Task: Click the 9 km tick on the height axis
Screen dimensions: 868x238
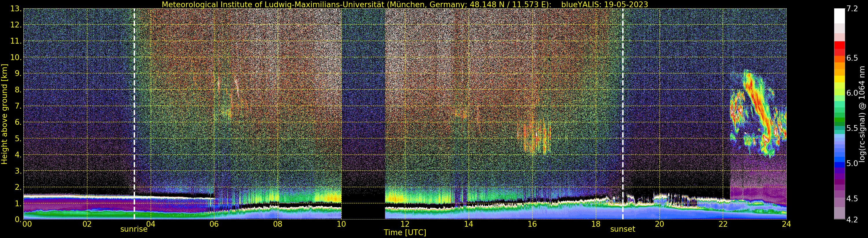Action: (18, 73)
